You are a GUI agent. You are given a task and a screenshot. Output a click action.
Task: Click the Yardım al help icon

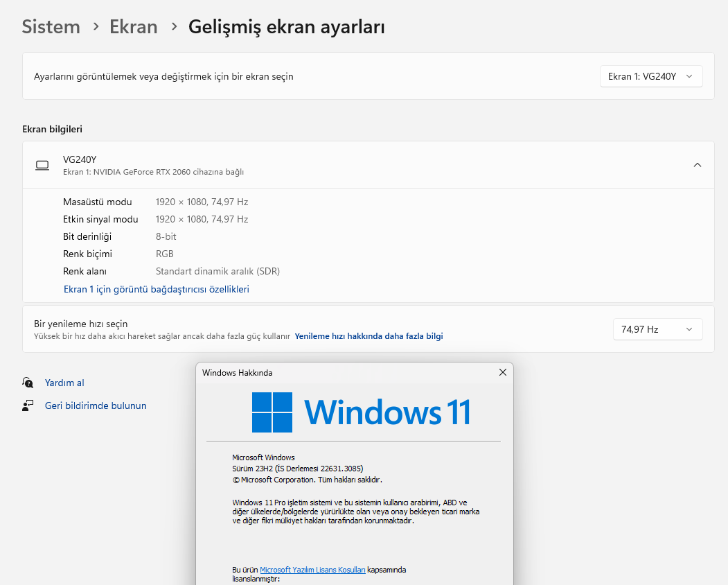point(28,383)
